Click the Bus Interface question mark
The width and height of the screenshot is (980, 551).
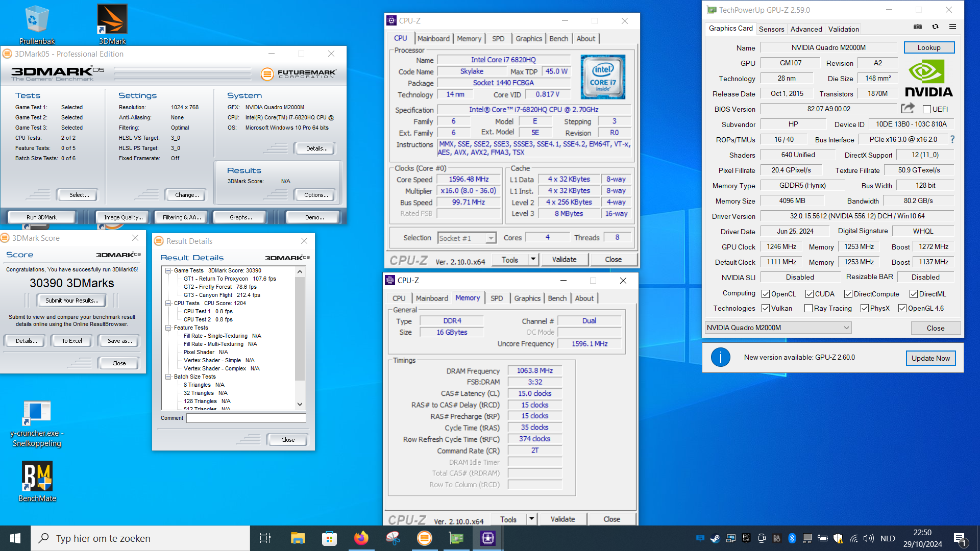[952, 139]
